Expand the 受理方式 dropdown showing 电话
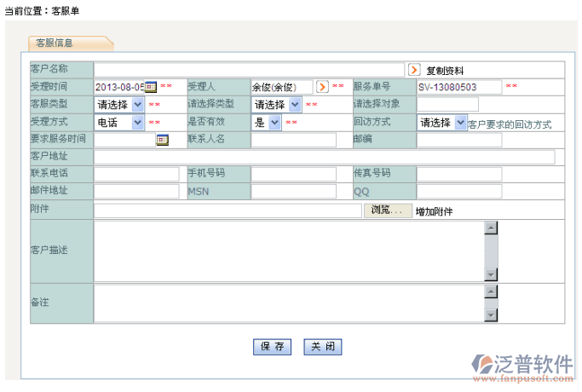Viewport: 582px width, 392px height. tap(137, 123)
